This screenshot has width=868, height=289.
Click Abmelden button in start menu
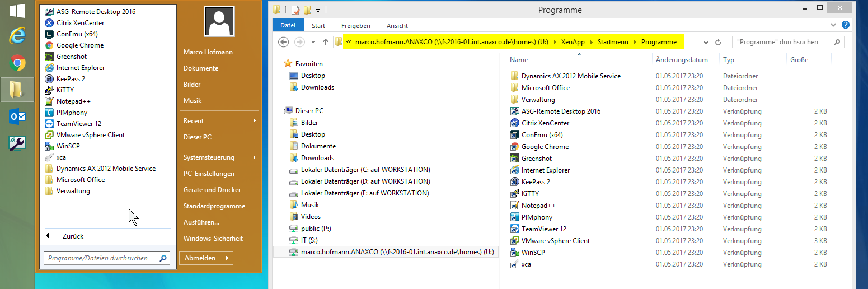coord(200,258)
